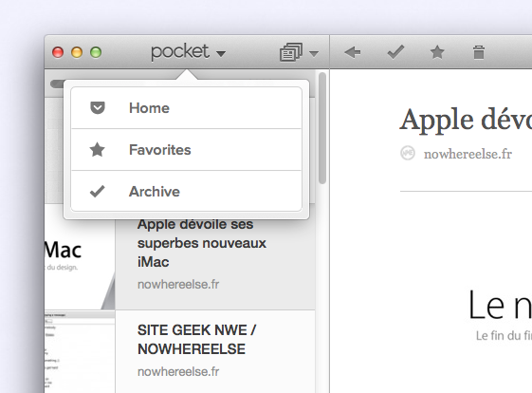Click the checkmark icon beside Archive
This screenshot has width=532, height=393.
tap(98, 191)
